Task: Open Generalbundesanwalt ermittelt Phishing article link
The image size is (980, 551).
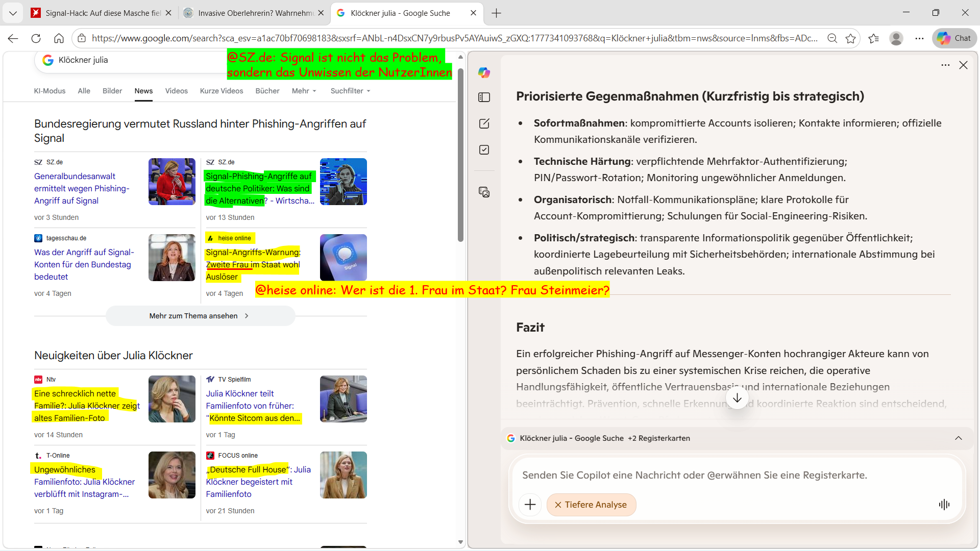Action: pos(82,188)
